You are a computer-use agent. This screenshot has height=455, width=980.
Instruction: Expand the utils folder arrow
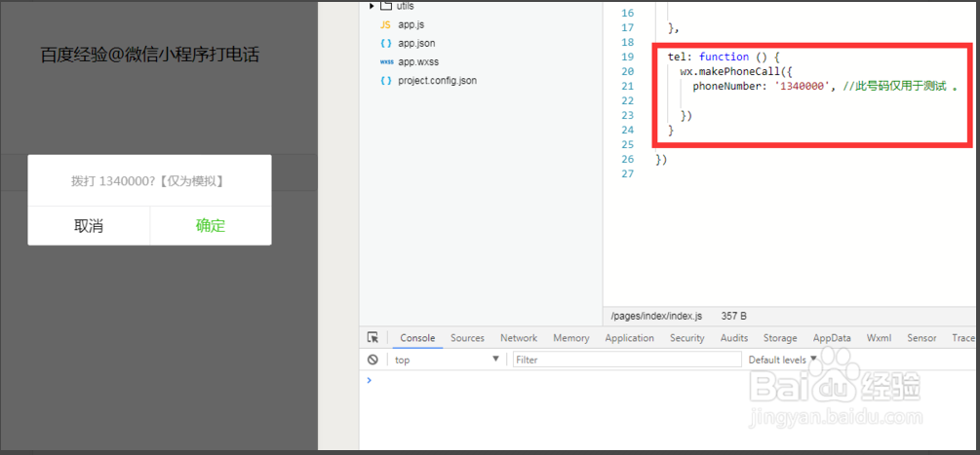point(372,6)
